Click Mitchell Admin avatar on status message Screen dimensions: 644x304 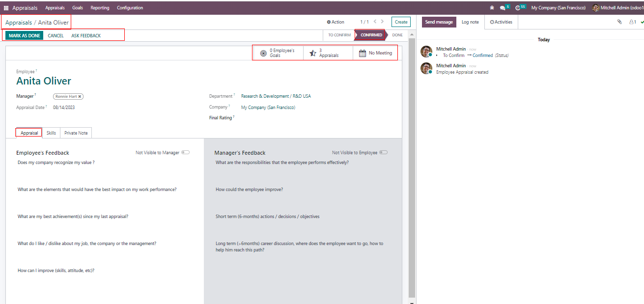(426, 52)
